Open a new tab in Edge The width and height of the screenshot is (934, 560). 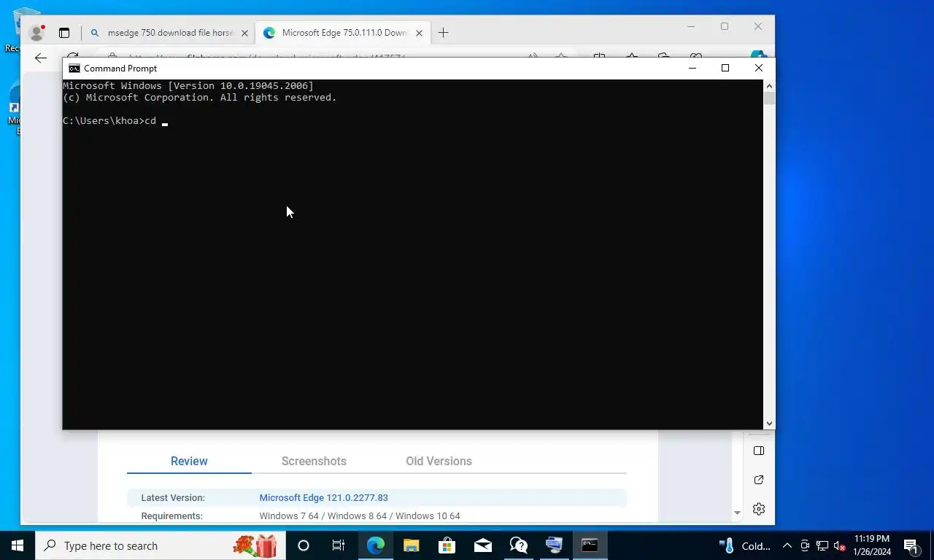443,33
